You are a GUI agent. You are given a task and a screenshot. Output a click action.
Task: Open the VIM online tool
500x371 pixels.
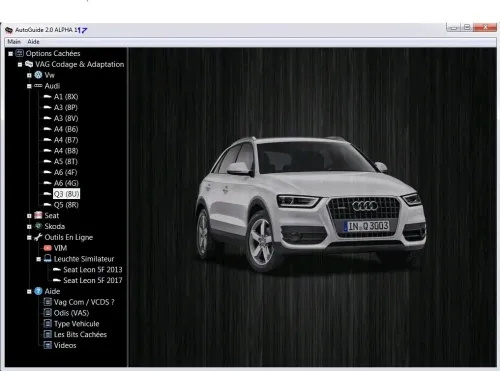pyautogui.click(x=60, y=248)
